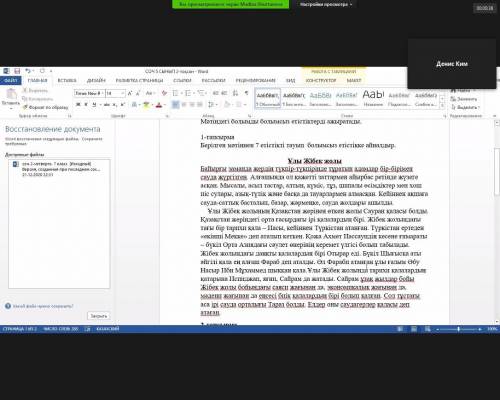Start a bulleted list

coord(175,93)
